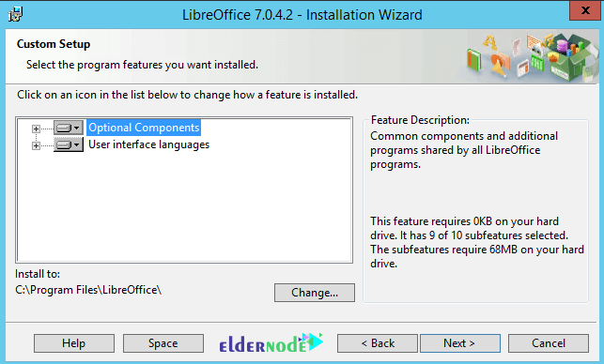
Task: Expand the Optional Components tree node
Action: [36, 129]
